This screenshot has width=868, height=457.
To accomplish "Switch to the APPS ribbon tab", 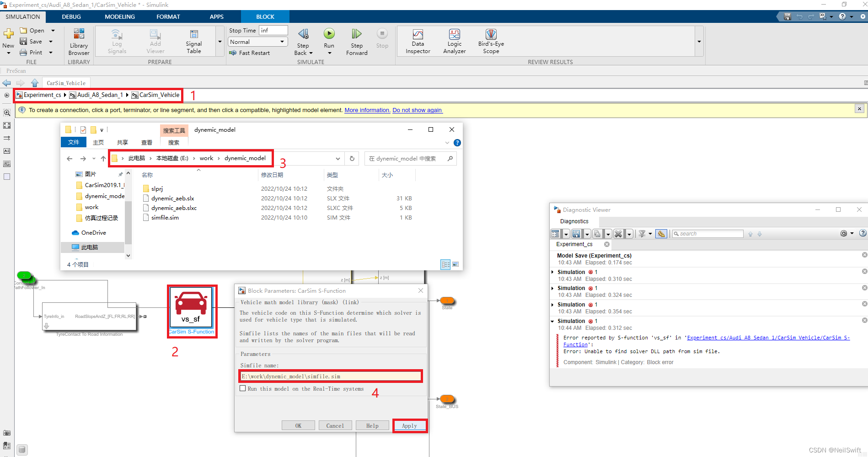I will pyautogui.click(x=217, y=16).
